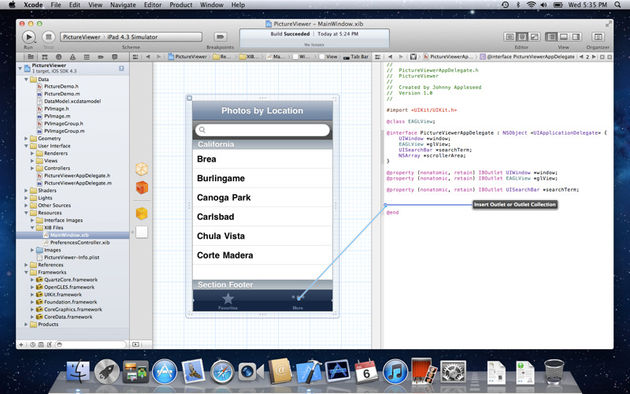Select the Assistant editor mode icon

(x=522, y=37)
